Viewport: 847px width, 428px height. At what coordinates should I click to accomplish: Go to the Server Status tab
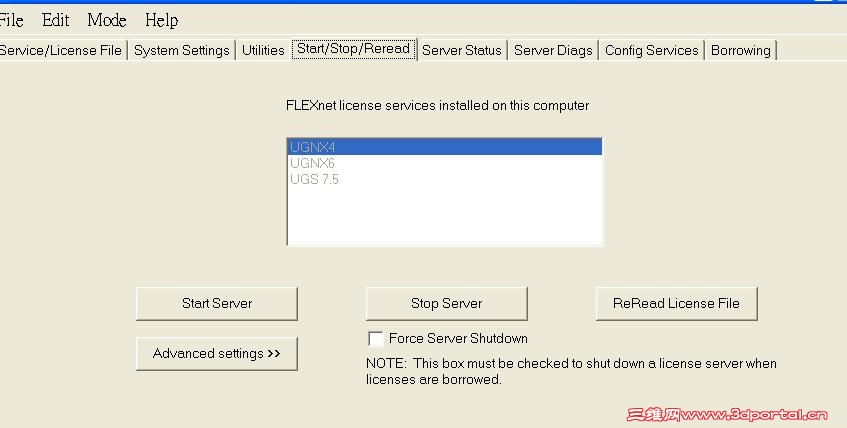pyautogui.click(x=461, y=50)
